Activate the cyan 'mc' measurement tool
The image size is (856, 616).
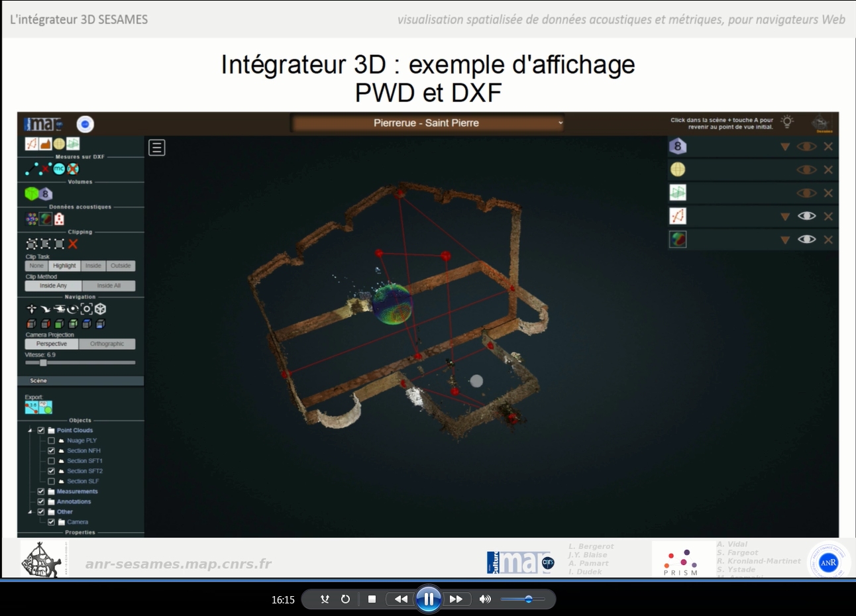pos(59,169)
